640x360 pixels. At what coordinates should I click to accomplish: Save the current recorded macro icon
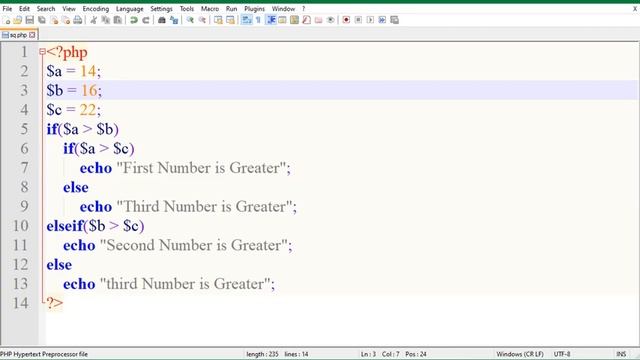click(x=394, y=20)
